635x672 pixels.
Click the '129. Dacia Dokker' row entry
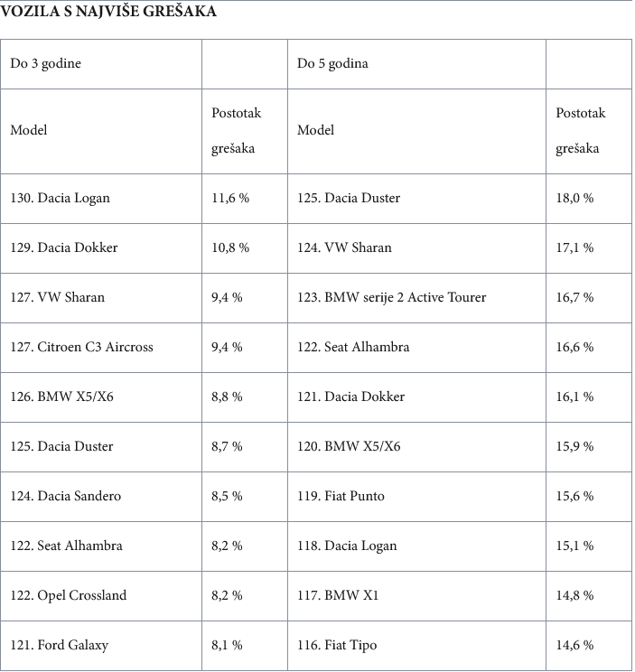[x=77, y=247]
